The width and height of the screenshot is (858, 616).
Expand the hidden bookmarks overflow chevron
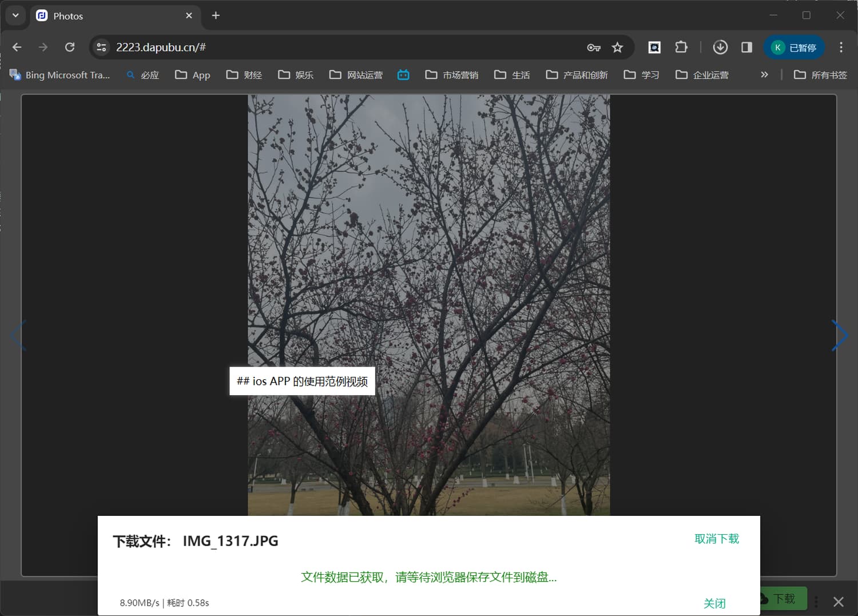[x=764, y=75]
